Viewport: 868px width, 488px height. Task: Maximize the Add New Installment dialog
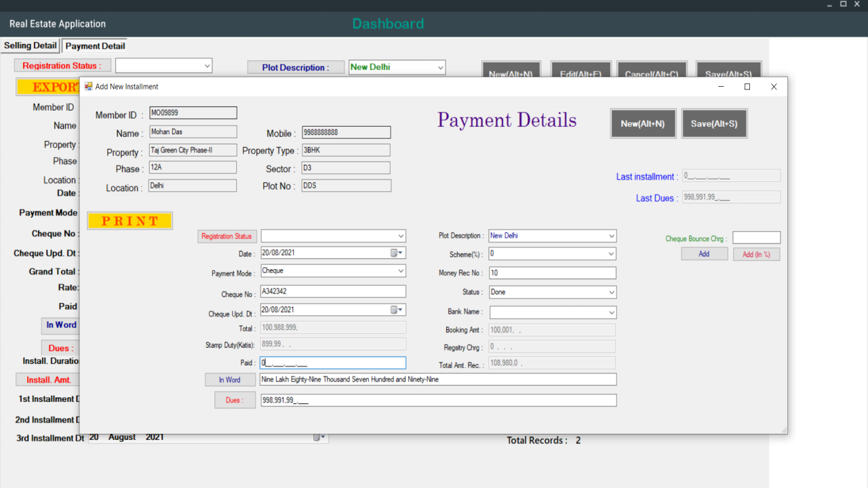tap(747, 87)
